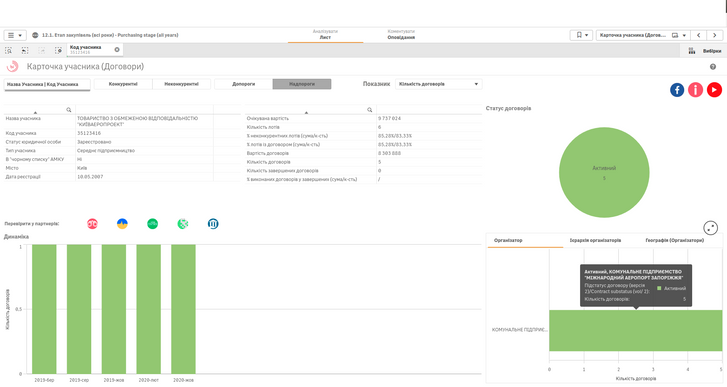Open the Показник dropdown
The height and width of the screenshot is (387, 727).
(x=439, y=84)
